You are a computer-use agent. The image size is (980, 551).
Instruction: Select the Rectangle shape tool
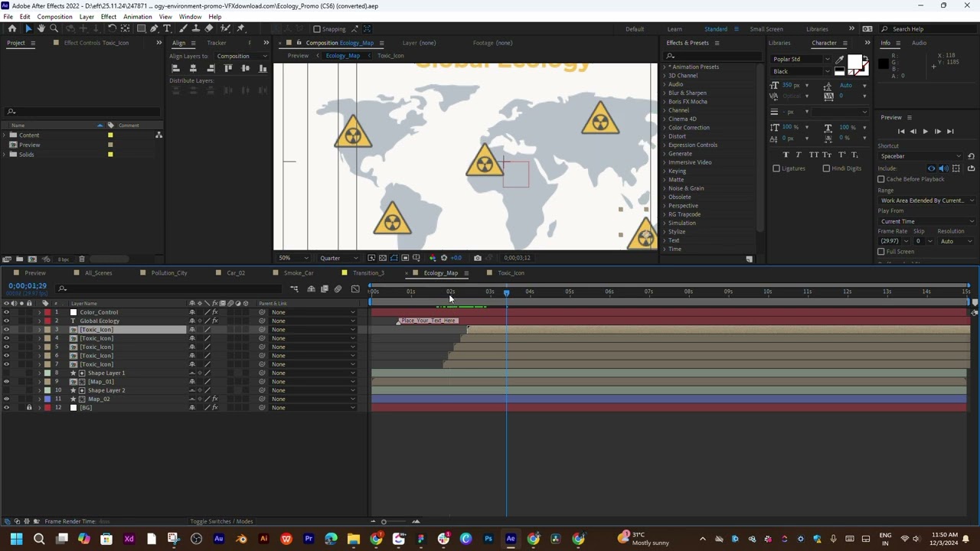[x=141, y=28]
